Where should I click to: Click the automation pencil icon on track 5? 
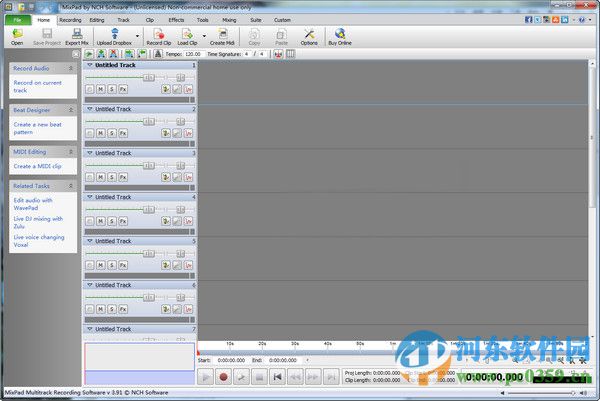[177, 265]
